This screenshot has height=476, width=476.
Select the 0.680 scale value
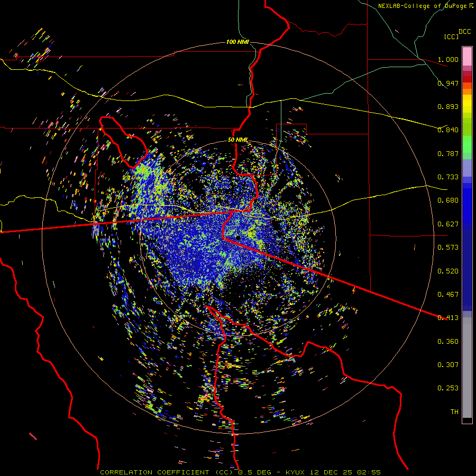pyautogui.click(x=448, y=200)
